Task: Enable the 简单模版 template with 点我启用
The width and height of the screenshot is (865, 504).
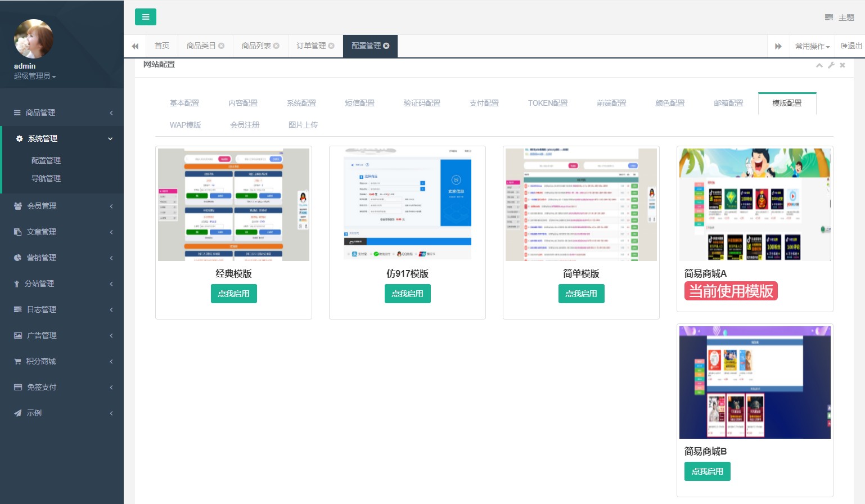Action: [582, 294]
